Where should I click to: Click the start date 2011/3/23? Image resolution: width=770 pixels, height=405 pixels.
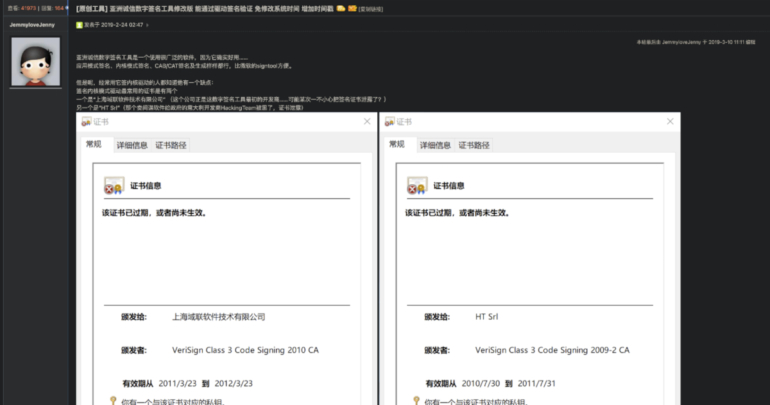(177, 383)
